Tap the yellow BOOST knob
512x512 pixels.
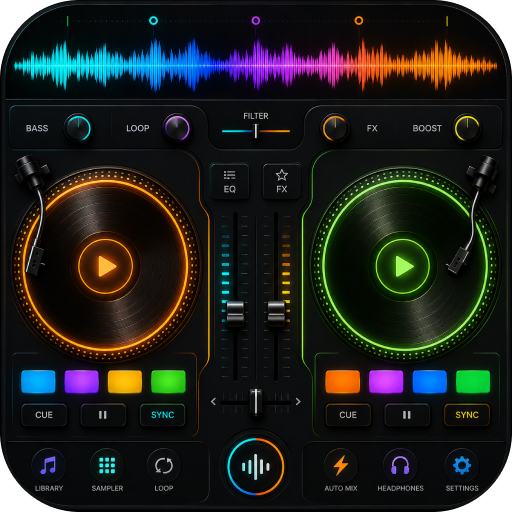pyautogui.click(x=467, y=128)
